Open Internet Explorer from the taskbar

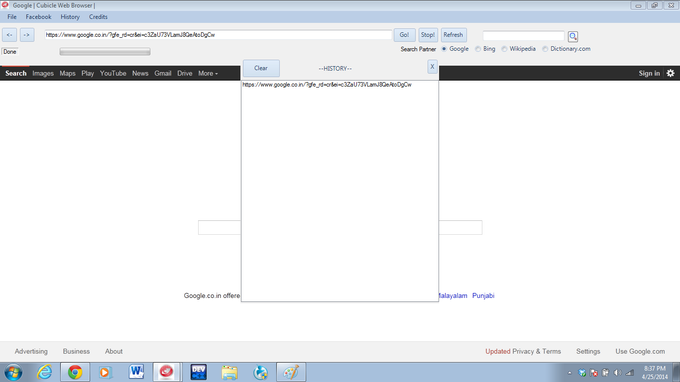pos(44,372)
